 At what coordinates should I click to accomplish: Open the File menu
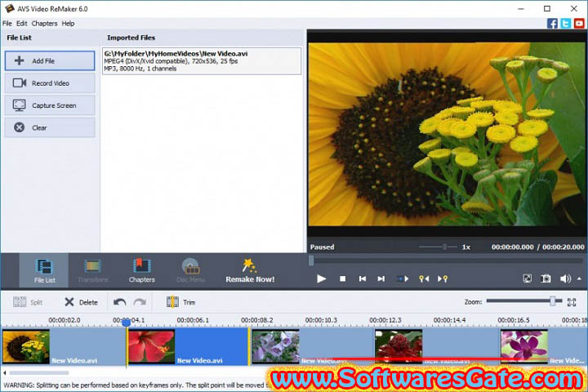(x=7, y=23)
